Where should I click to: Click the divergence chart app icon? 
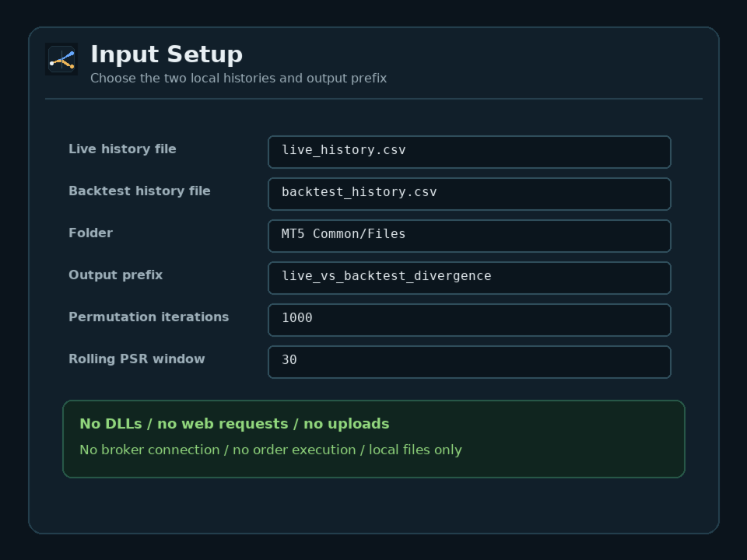click(61, 59)
